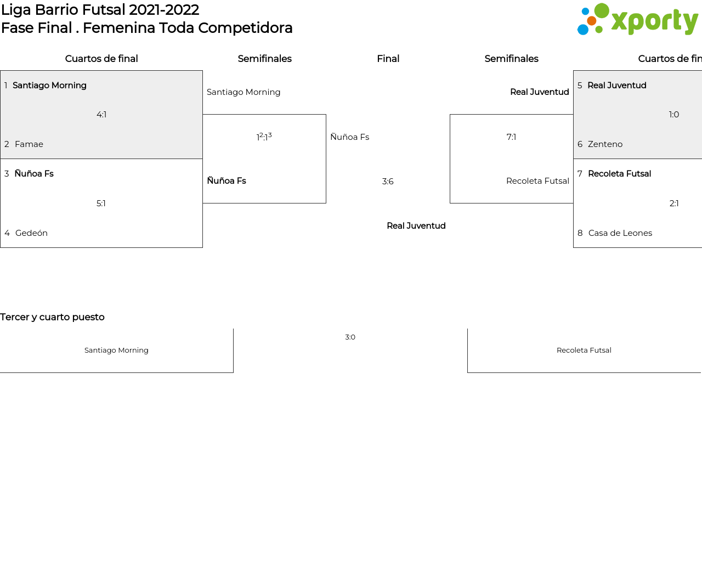Select Real Juventud below the final score
Viewport: 702px width, 588px height.
pyautogui.click(x=416, y=226)
